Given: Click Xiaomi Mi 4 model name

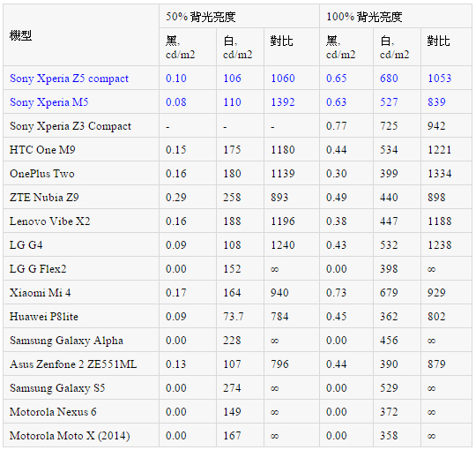Looking at the screenshot, I should pos(40,293).
